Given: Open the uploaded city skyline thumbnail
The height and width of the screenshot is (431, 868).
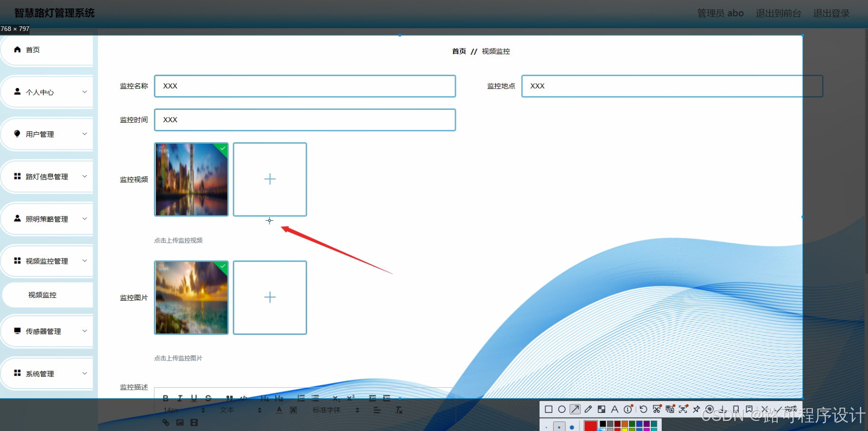Looking at the screenshot, I should (191, 179).
